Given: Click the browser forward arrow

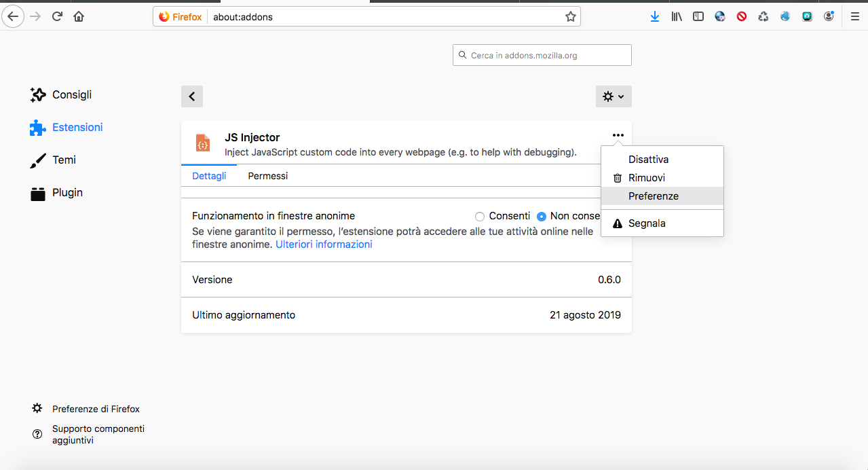Looking at the screenshot, I should pos(36,16).
